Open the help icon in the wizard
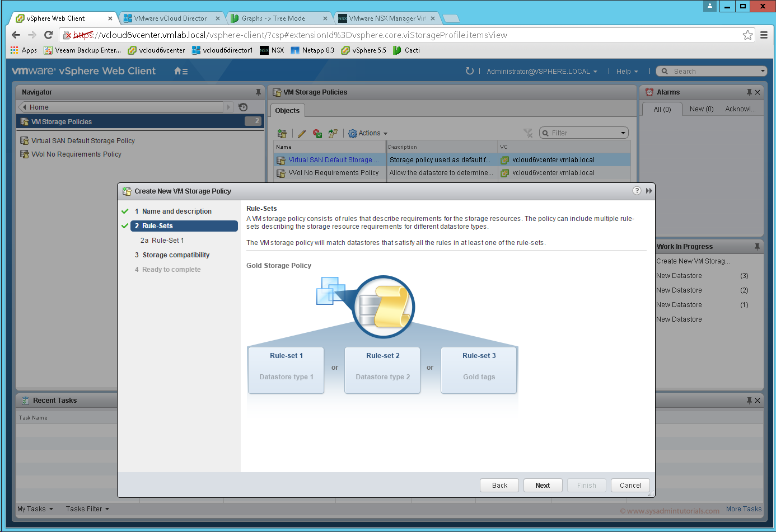Screen dimensions: 776x532 pyautogui.click(x=637, y=191)
